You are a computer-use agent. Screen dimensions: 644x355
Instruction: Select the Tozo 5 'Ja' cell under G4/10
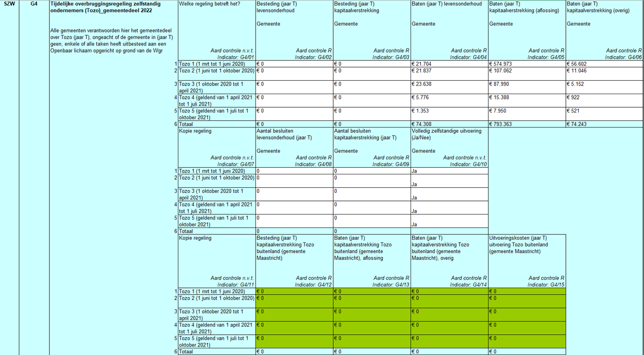[x=449, y=221]
